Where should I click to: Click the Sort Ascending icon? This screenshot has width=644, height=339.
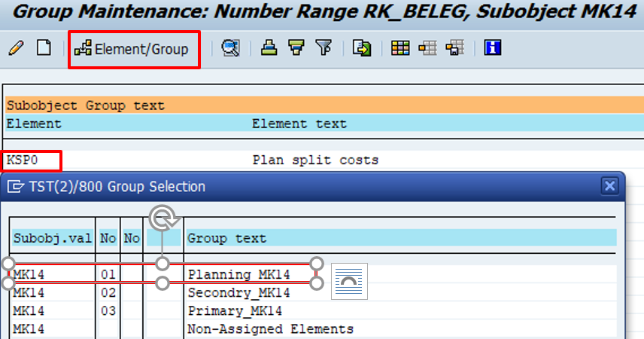click(x=269, y=49)
